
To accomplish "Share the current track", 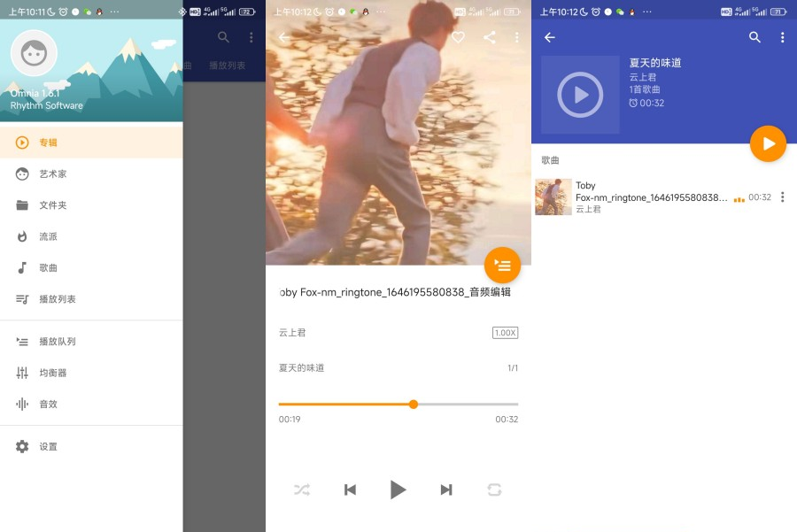I will 490,37.
